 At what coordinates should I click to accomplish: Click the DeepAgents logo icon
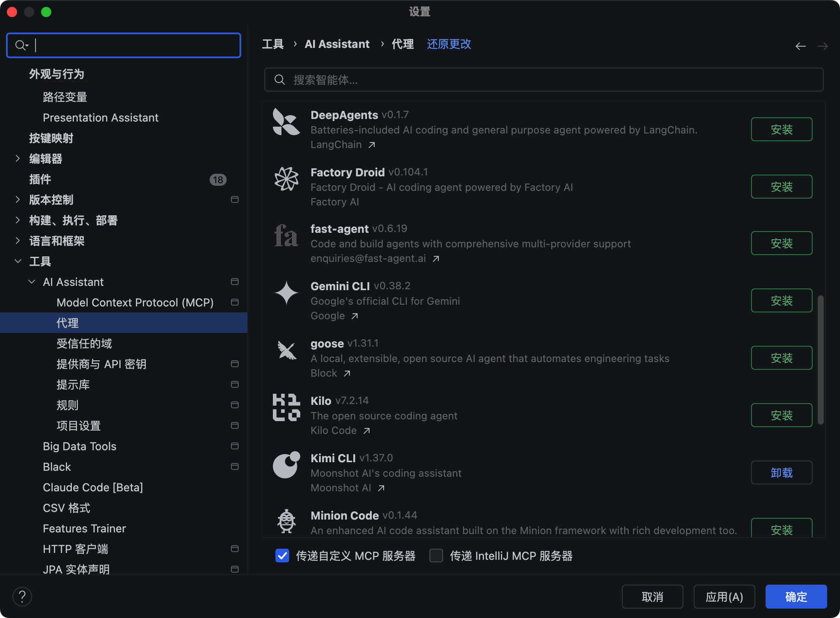[x=286, y=122]
